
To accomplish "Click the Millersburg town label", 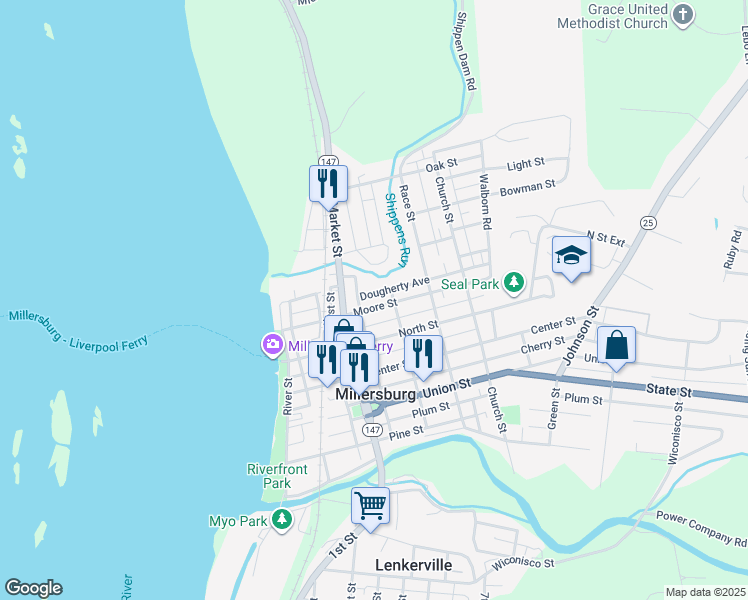I will click(387, 393).
